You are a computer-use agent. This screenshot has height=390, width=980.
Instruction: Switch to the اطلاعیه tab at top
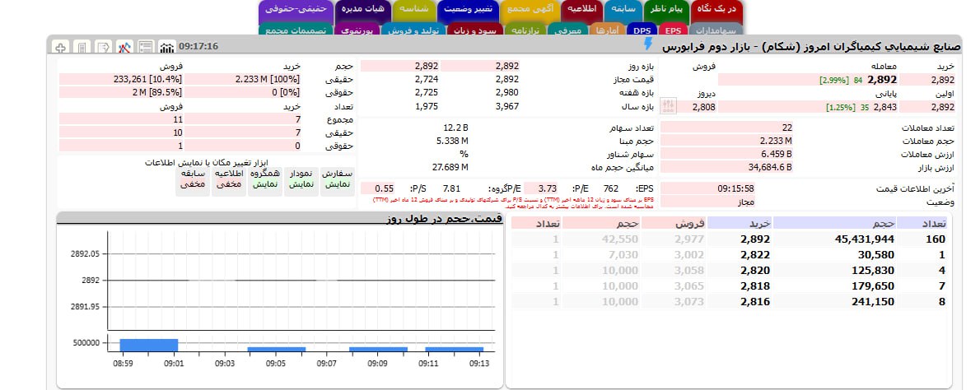[582, 11]
